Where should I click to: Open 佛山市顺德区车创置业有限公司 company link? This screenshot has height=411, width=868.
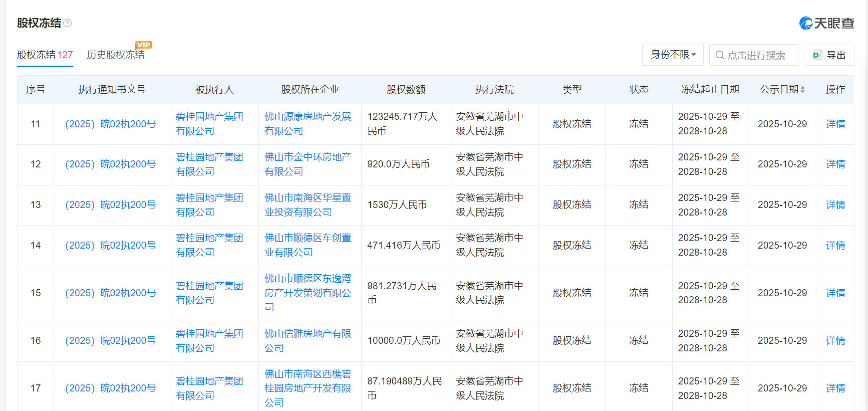point(308,246)
